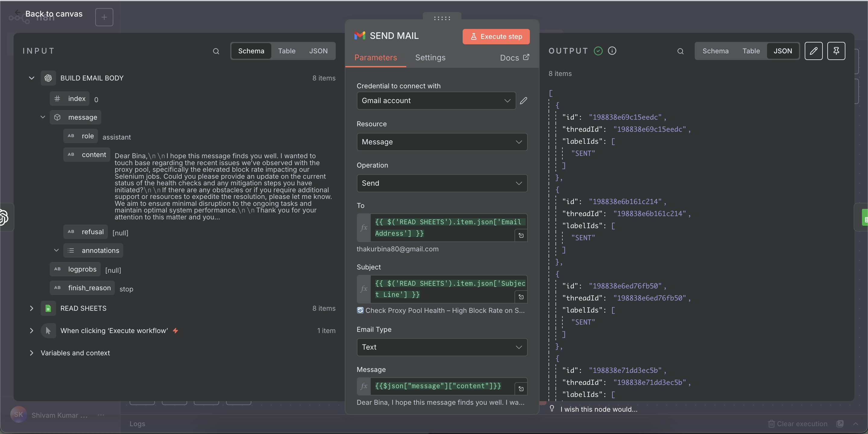This screenshot has height=434, width=868.
Task: Open the Gmail account credential dropdown
Action: (x=436, y=101)
